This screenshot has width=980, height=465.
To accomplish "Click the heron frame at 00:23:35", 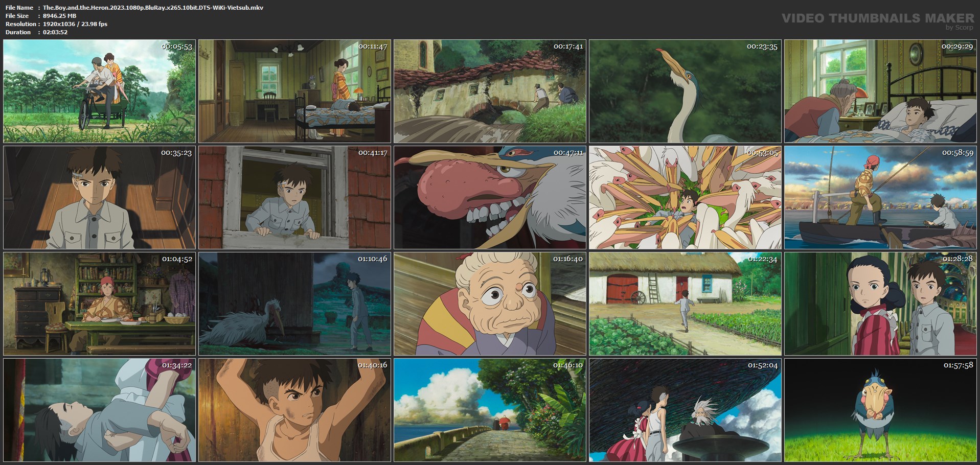I will point(685,91).
